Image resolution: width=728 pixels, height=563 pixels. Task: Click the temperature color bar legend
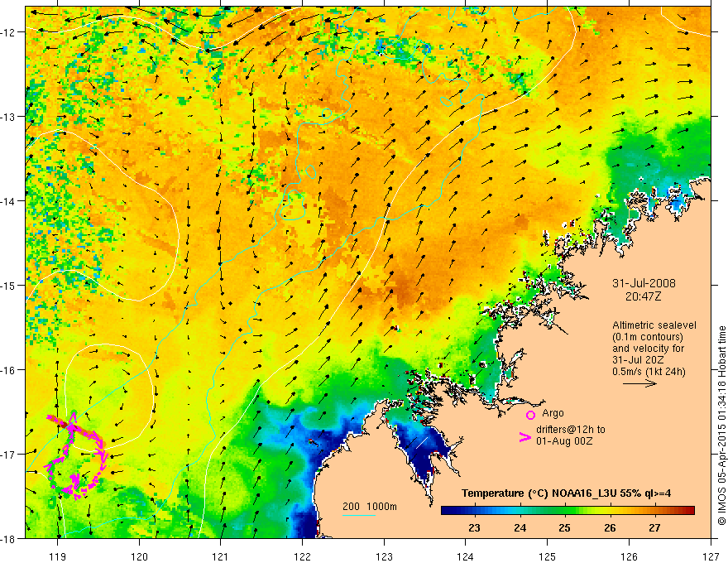tap(568, 511)
